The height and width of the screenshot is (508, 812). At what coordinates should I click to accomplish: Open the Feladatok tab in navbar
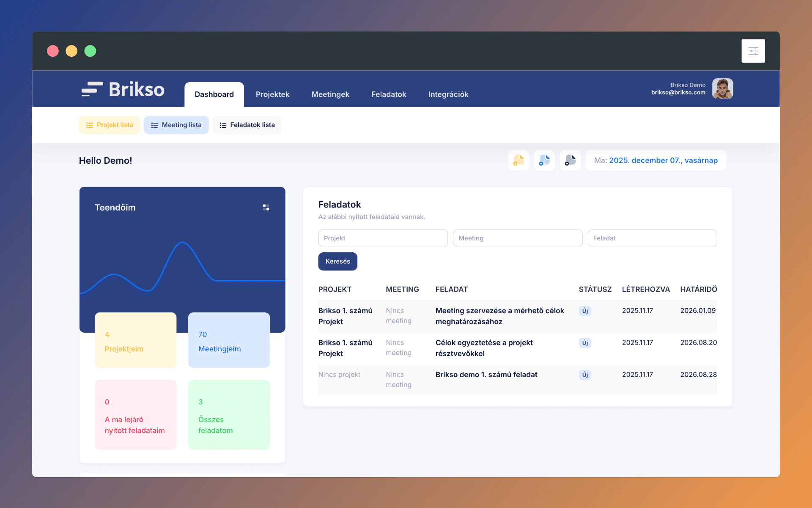pyautogui.click(x=389, y=94)
